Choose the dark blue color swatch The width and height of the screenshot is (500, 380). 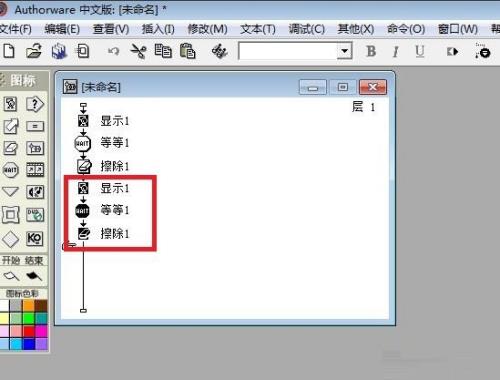tap(29, 344)
